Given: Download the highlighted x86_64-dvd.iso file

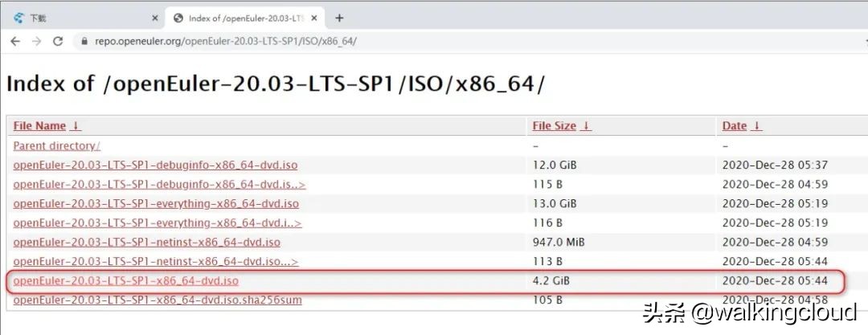Looking at the screenshot, I should coord(125,281).
